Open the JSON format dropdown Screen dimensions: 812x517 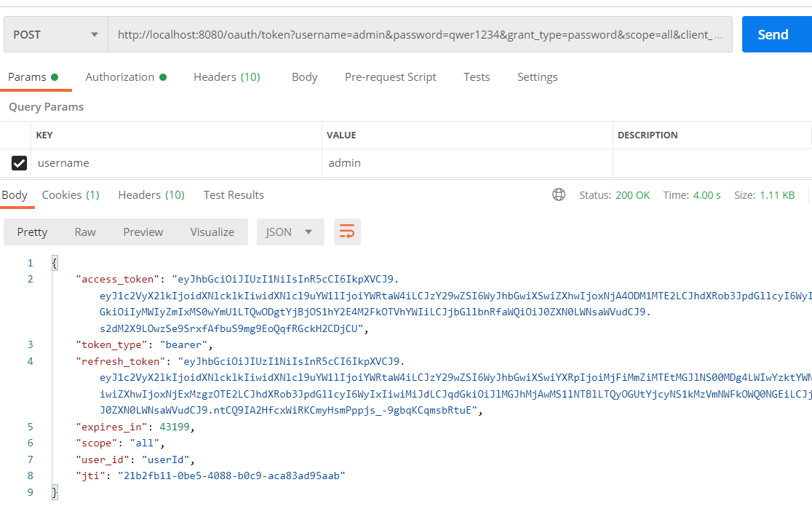[290, 232]
